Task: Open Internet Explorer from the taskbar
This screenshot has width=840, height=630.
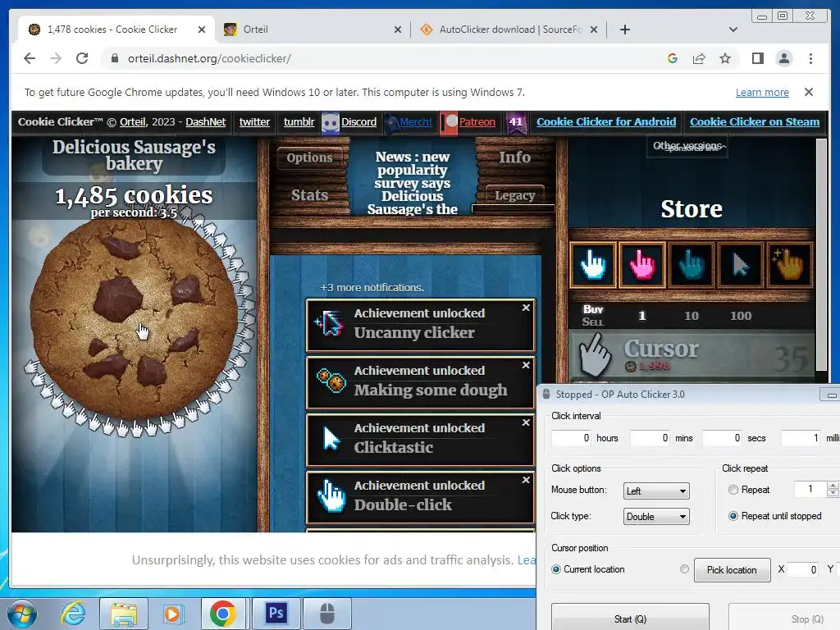Action: [x=73, y=613]
